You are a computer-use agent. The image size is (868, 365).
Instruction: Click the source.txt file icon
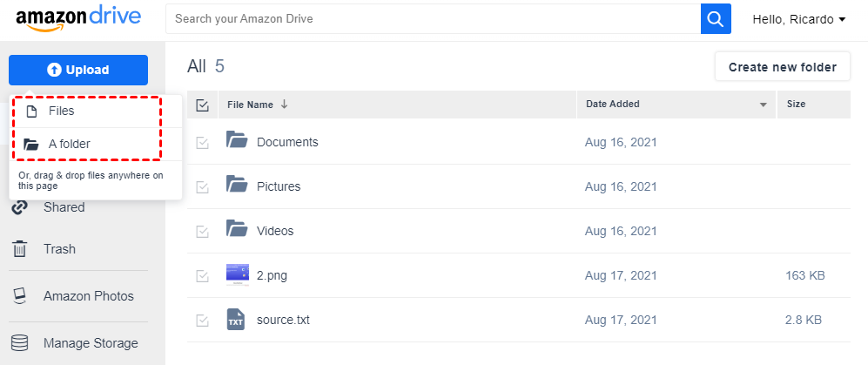tap(237, 320)
